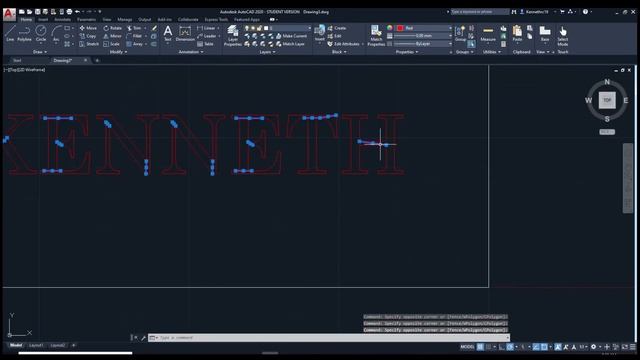Viewport: 640px width, 360px height.
Task: Activate the Array command
Action: tap(135, 44)
